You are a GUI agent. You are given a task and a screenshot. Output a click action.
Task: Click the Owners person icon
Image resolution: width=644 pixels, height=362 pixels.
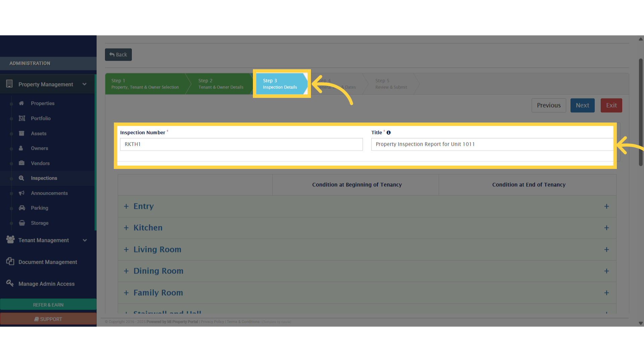coord(21,148)
